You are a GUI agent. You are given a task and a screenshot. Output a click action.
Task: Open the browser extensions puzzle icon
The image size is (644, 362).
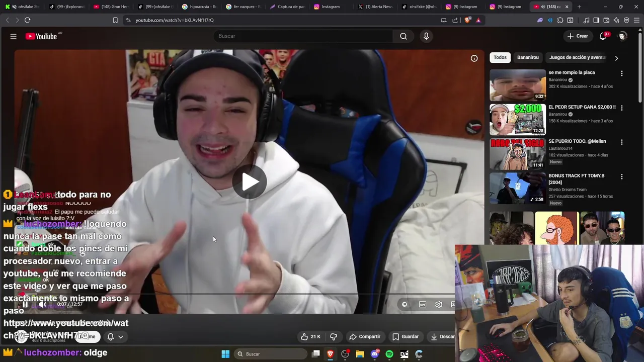click(x=560, y=20)
